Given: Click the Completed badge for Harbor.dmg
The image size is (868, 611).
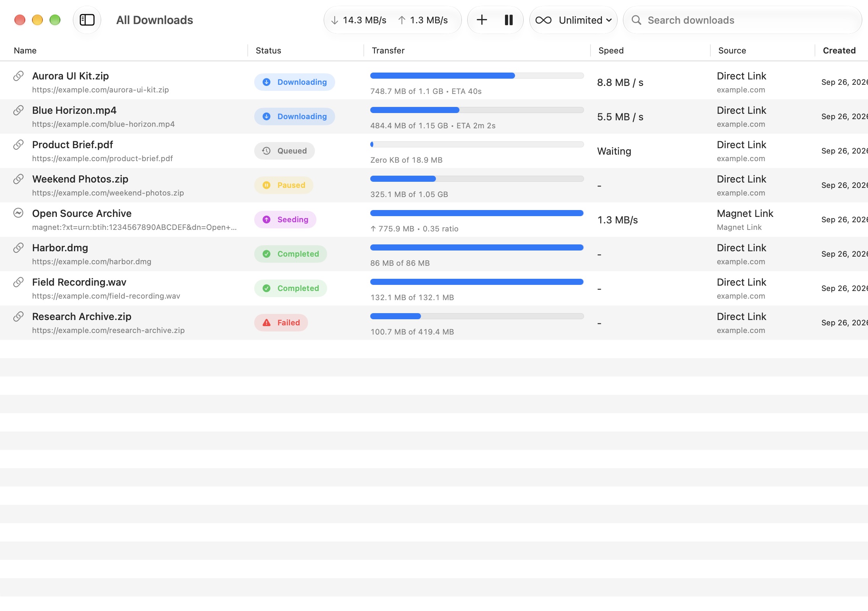Looking at the screenshot, I should (290, 254).
